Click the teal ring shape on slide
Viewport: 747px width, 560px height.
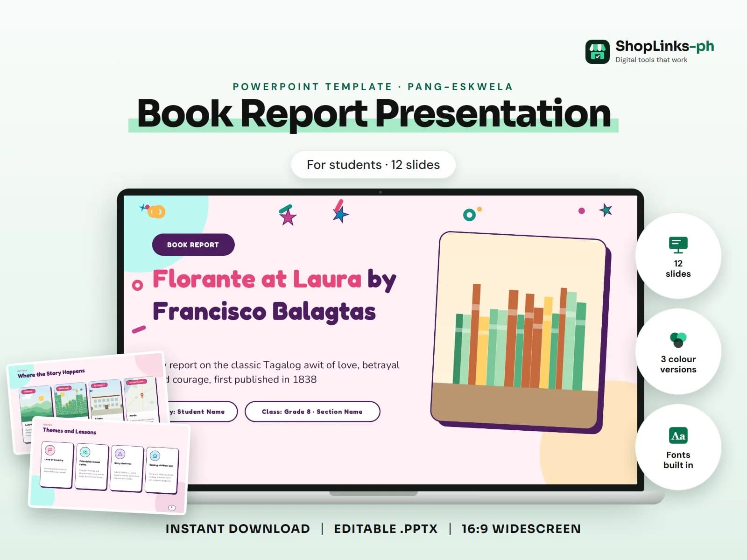coord(469,215)
